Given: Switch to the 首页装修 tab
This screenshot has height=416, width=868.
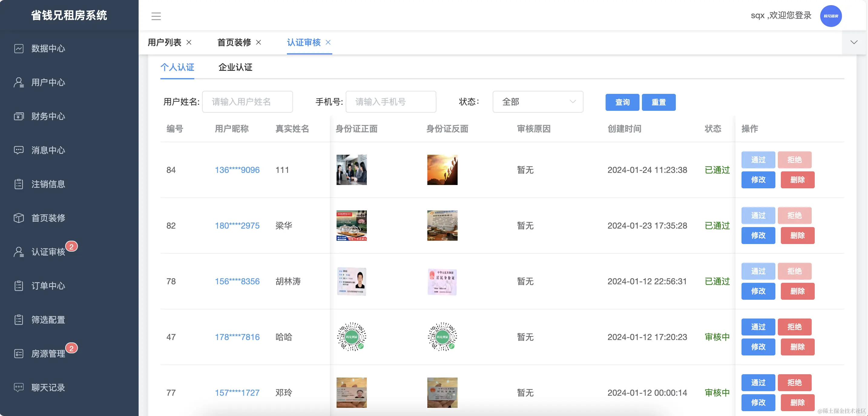Looking at the screenshot, I should pyautogui.click(x=235, y=42).
